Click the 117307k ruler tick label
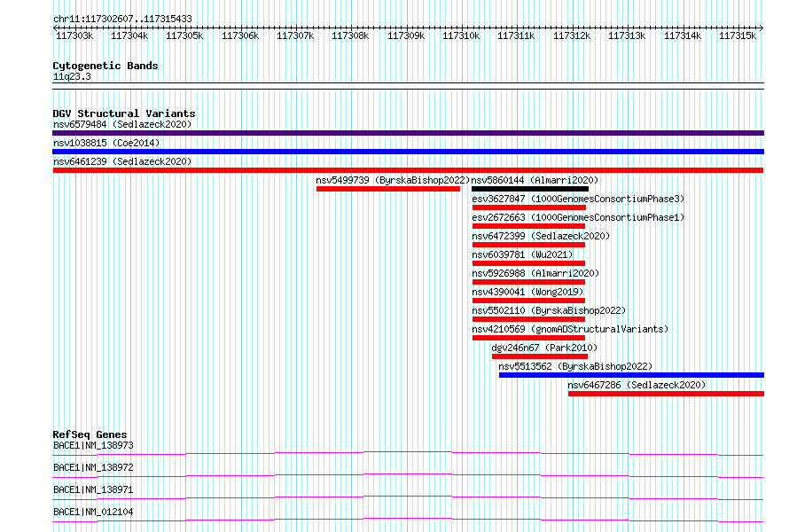This screenshot has height=532, width=789. click(295, 35)
